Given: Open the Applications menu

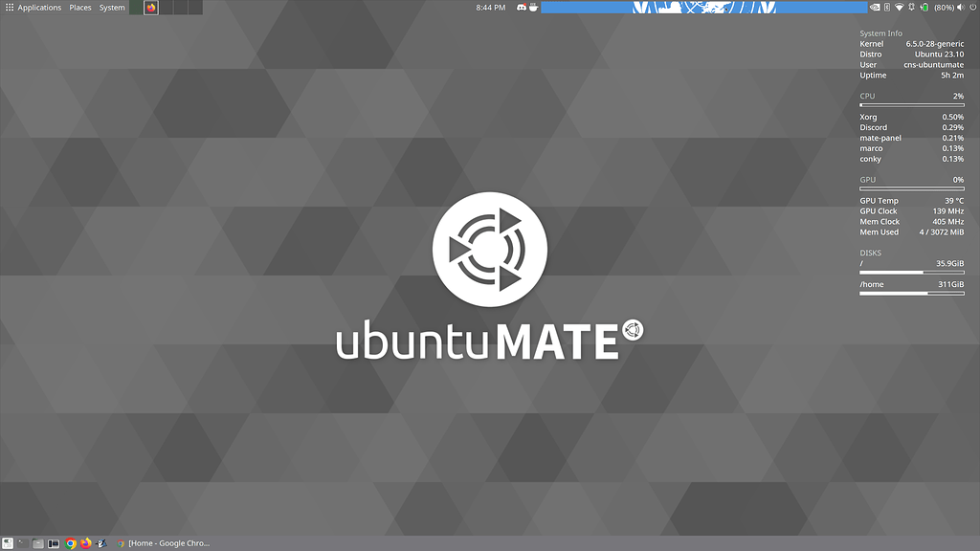Looking at the screenshot, I should (x=39, y=8).
